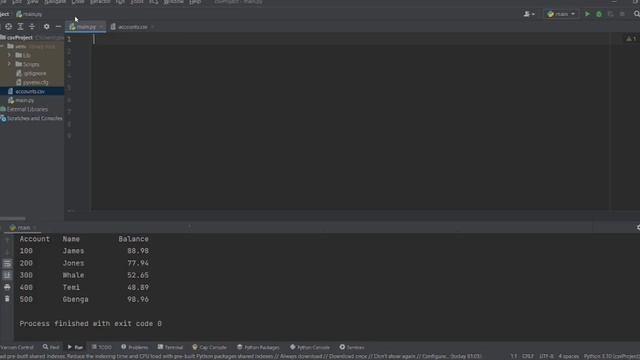The height and width of the screenshot is (360, 640).
Task: Open the Find tool window
Action: (51, 347)
